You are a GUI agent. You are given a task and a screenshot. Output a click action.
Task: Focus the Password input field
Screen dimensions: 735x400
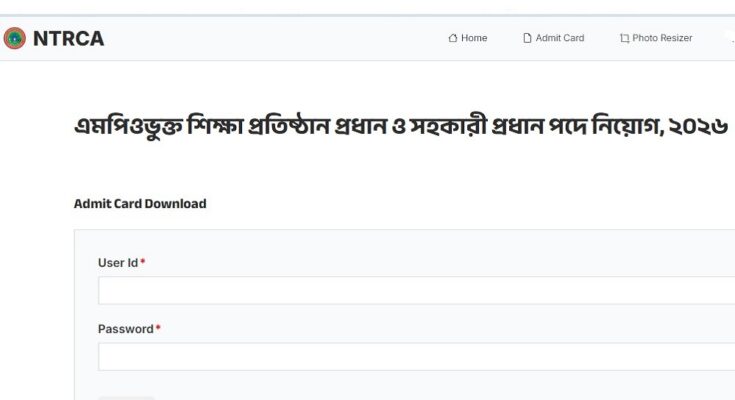[416, 357]
